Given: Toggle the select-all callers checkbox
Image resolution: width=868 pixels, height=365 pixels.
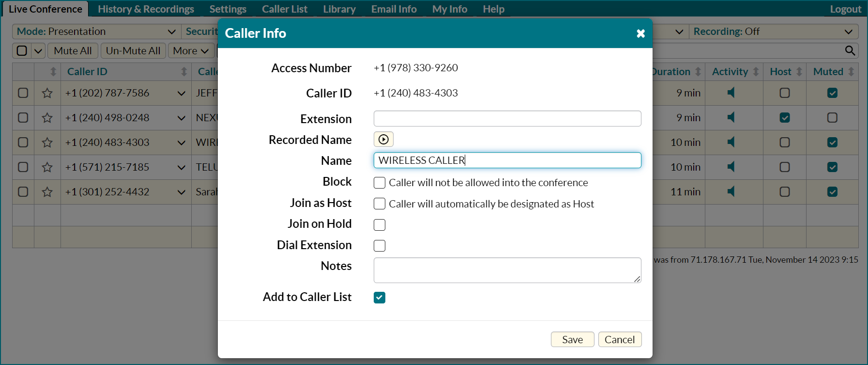Looking at the screenshot, I should pos(22,50).
